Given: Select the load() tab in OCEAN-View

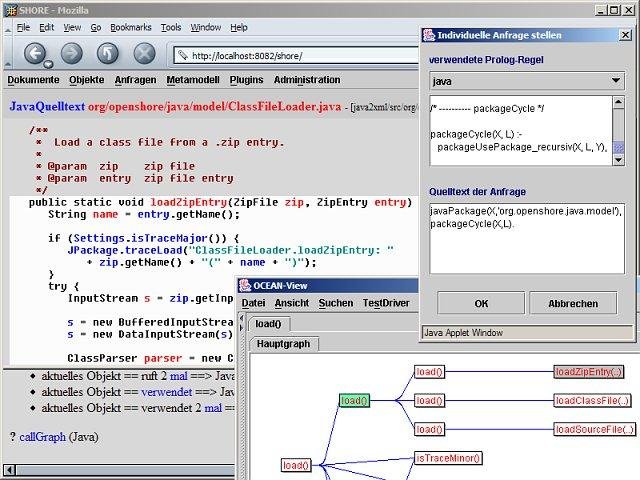Looking at the screenshot, I should (x=269, y=324).
